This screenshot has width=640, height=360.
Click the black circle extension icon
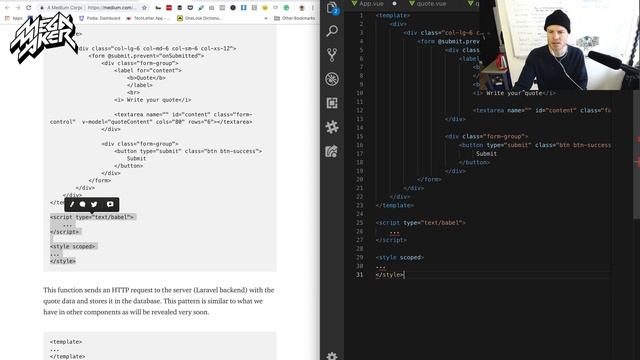pos(233,8)
